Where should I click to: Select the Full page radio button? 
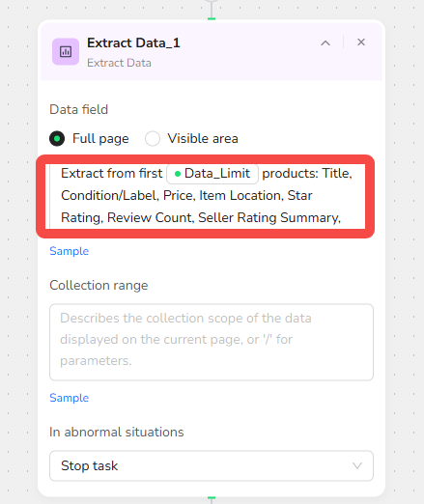click(x=57, y=139)
